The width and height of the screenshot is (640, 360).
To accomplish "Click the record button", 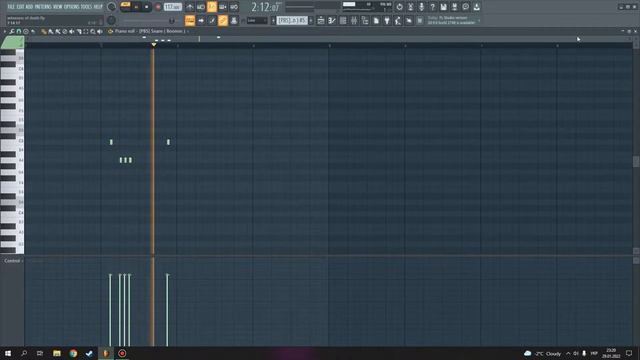I will 158,7.
